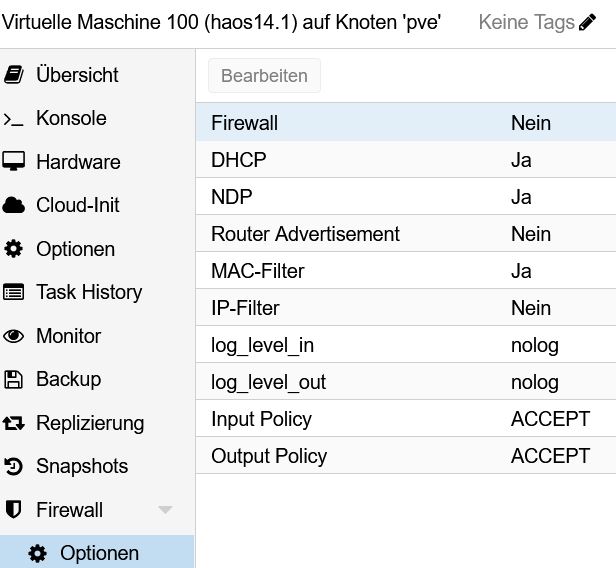The image size is (616, 568).
Task: Select the Hardware monitor icon
Action: tap(14, 161)
